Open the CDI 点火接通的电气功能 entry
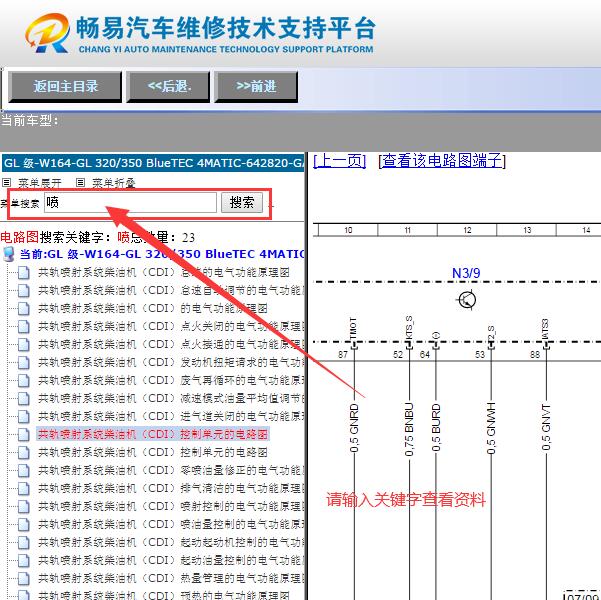 pyautogui.click(x=171, y=344)
